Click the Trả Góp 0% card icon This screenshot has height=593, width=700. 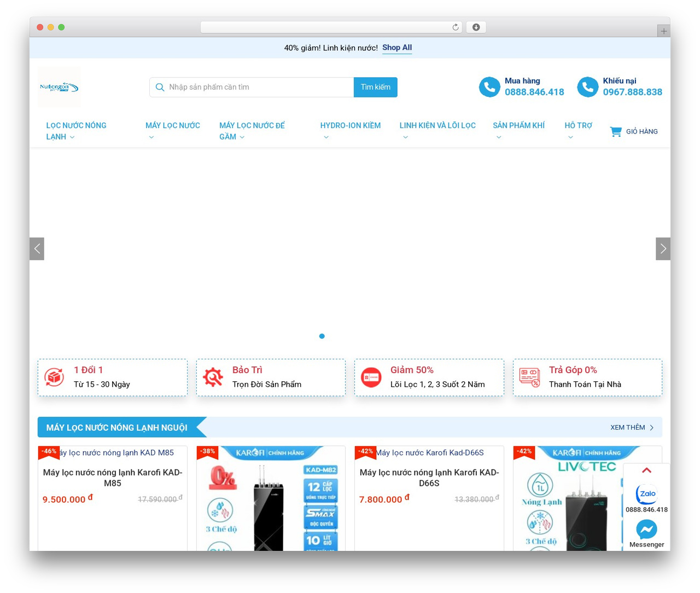tap(529, 377)
